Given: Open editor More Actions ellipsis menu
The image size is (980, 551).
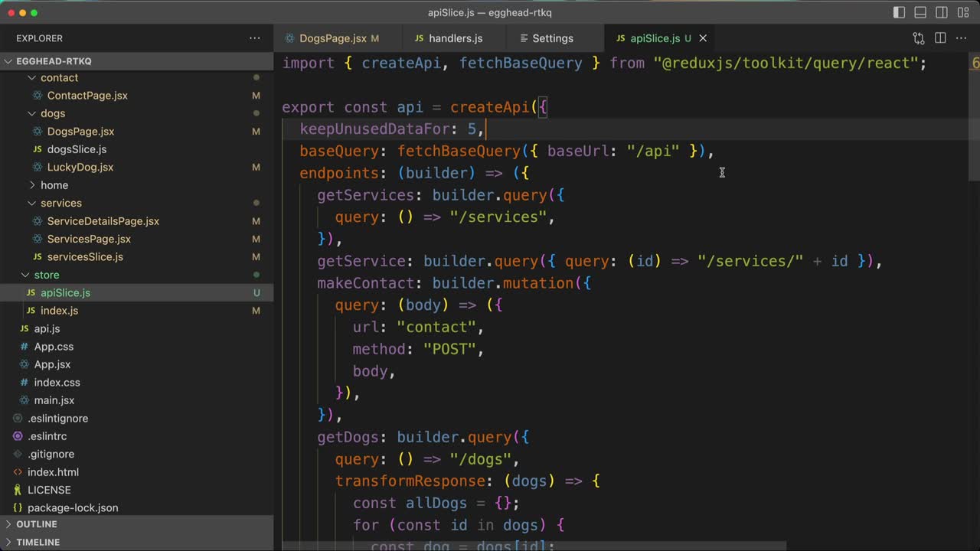Looking at the screenshot, I should (962, 38).
